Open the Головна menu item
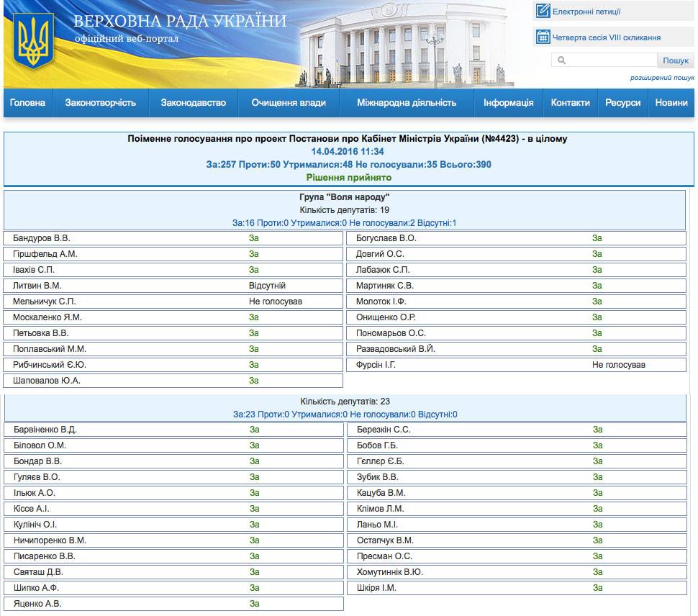This screenshot has height=616, width=698. pyautogui.click(x=28, y=103)
